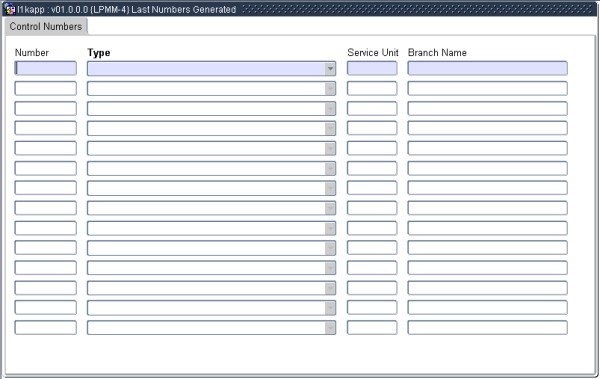Focus the Number field in second row
The height and width of the screenshot is (379, 600).
coord(46,88)
